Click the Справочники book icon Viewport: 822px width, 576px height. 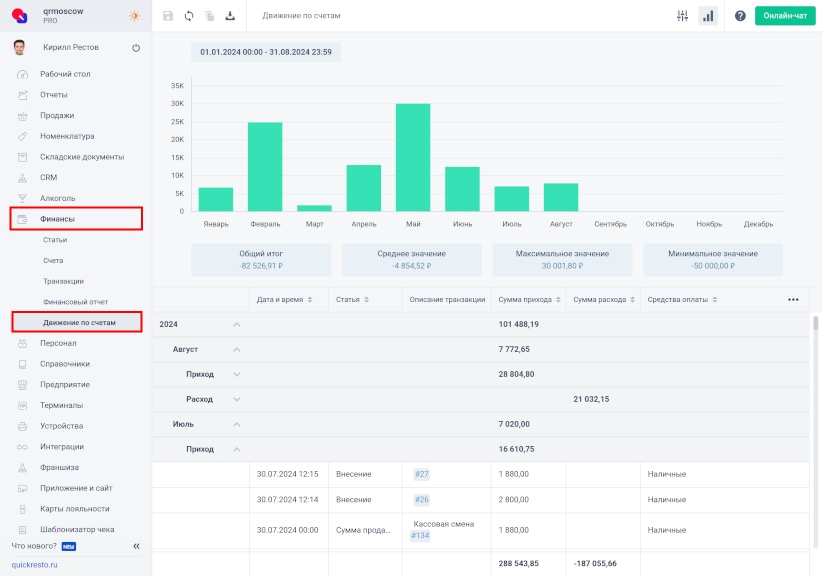(x=22, y=364)
